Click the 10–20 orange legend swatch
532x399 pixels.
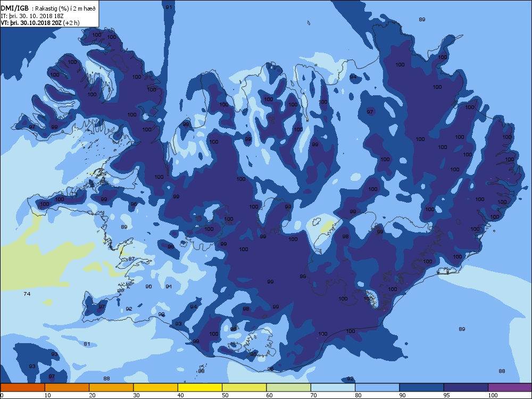coord(67,387)
